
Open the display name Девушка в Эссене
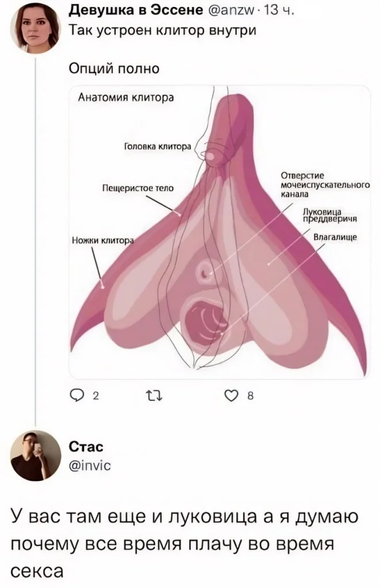135,12
